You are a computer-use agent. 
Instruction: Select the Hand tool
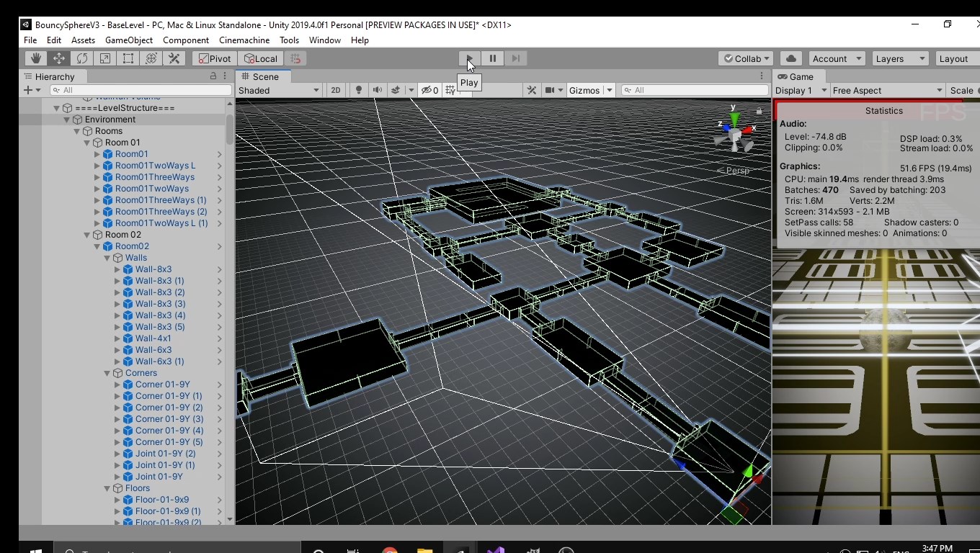(x=36, y=59)
